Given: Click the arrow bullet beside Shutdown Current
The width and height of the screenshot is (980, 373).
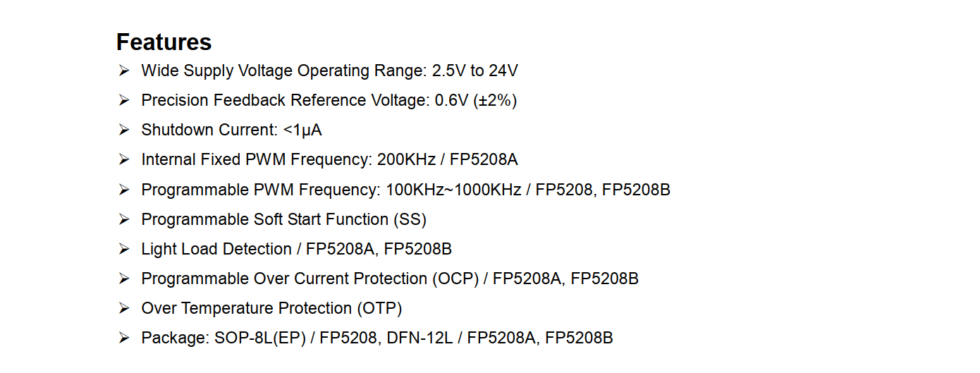Looking at the screenshot, I should tap(124, 130).
